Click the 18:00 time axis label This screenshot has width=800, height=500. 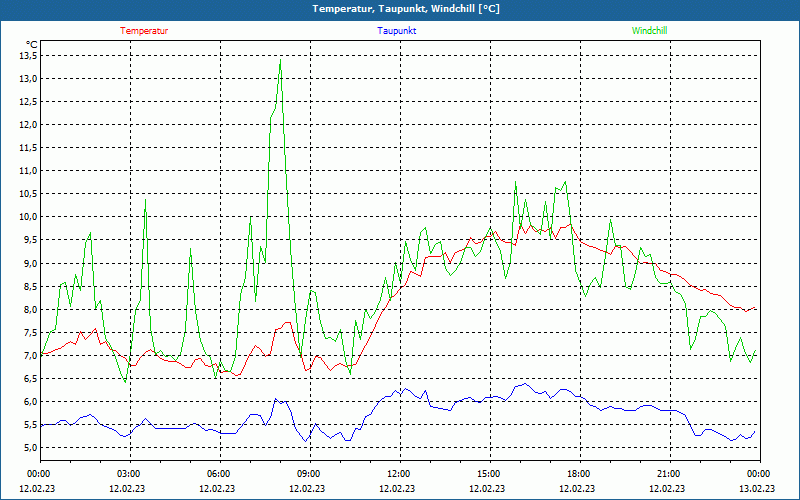pyautogui.click(x=580, y=474)
